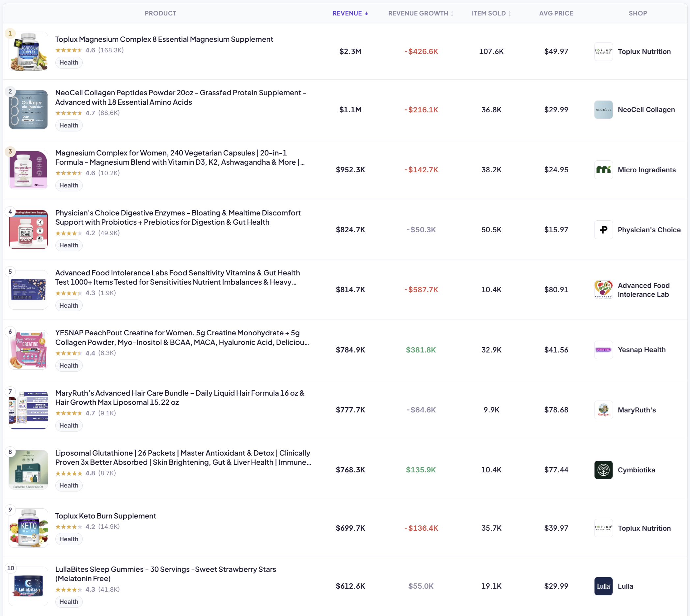Screen dimensions: 690x616
Task: Open the Toplux Keto Burn product thumbnail
Action: click(x=28, y=528)
